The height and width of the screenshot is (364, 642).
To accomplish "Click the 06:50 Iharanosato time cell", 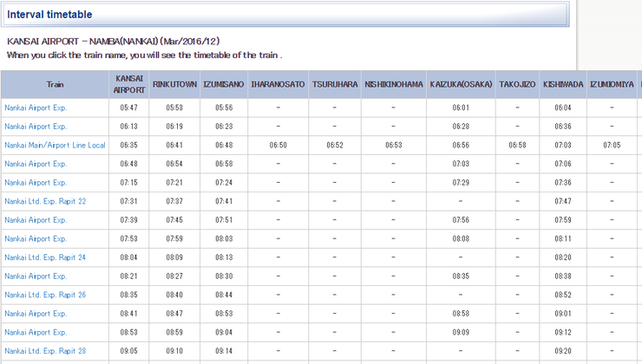I will (x=278, y=146).
